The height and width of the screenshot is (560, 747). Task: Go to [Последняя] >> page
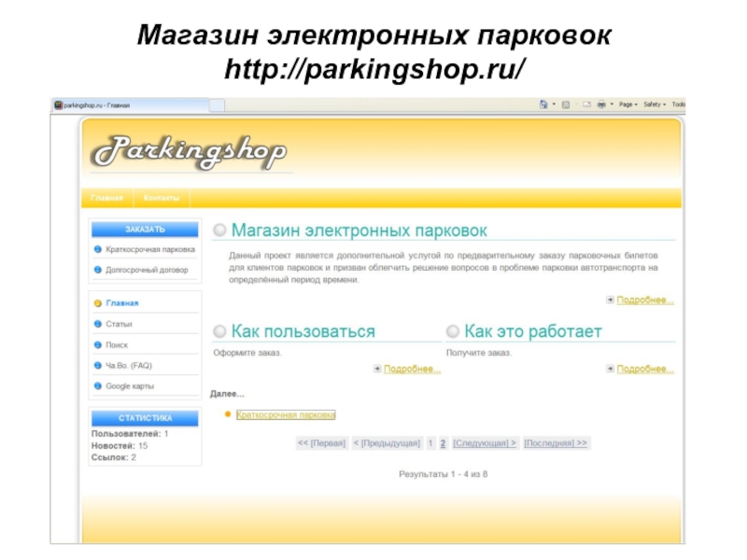[x=556, y=443]
